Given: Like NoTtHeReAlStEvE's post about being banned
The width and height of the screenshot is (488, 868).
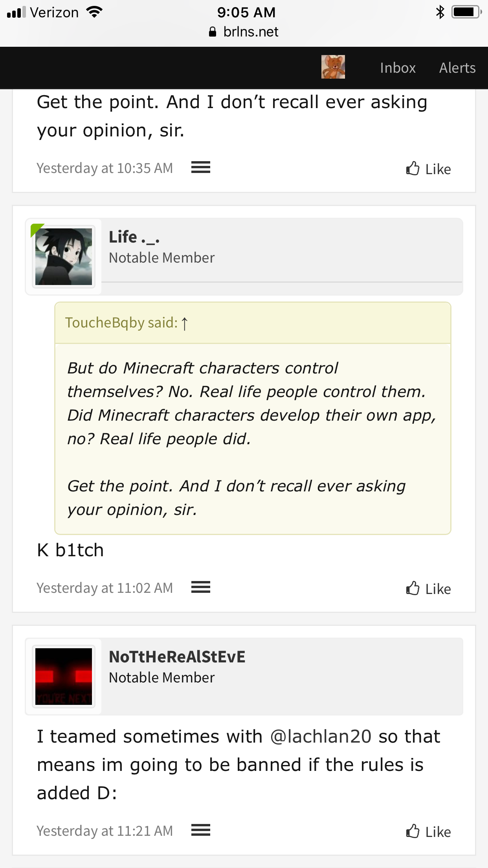Looking at the screenshot, I should (x=428, y=832).
